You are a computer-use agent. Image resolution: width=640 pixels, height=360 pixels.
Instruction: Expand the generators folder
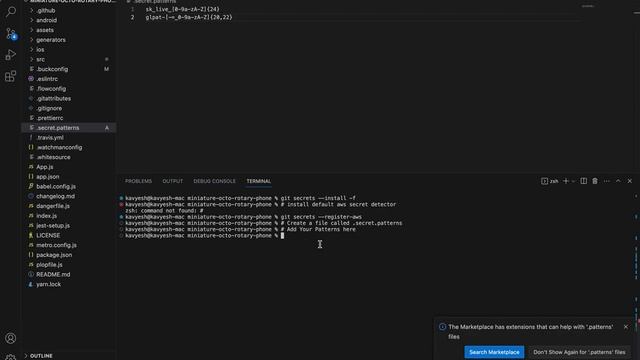(69, 40)
